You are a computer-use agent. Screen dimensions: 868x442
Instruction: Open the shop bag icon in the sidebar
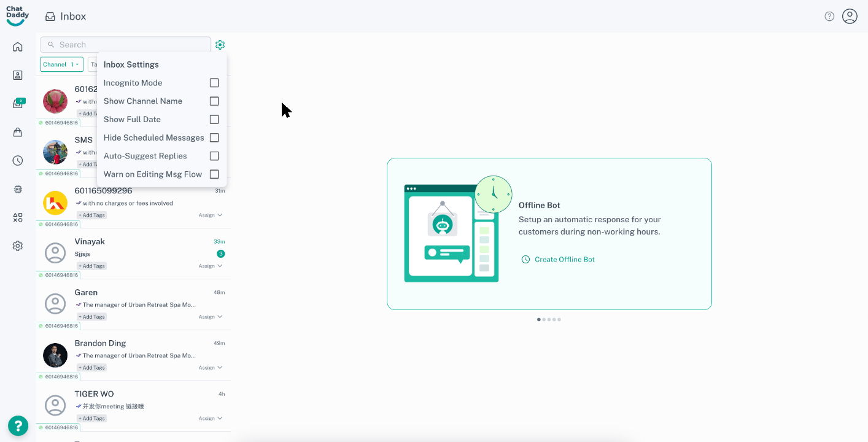pyautogui.click(x=18, y=132)
